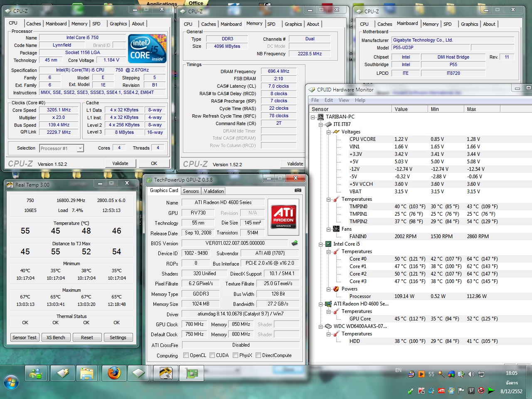Toggle the DirectCompute checkbox in GPU-Z
Screen dimensions: 532x399
259,355
